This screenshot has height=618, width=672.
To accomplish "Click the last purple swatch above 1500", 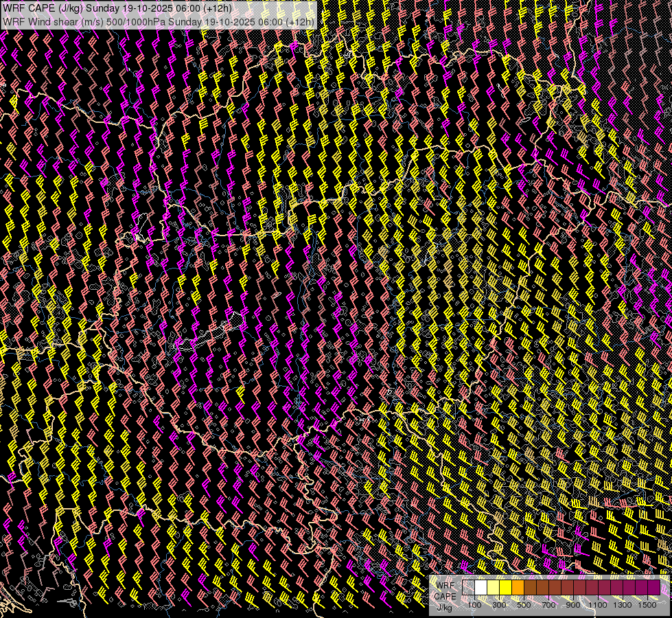I will 653,588.
